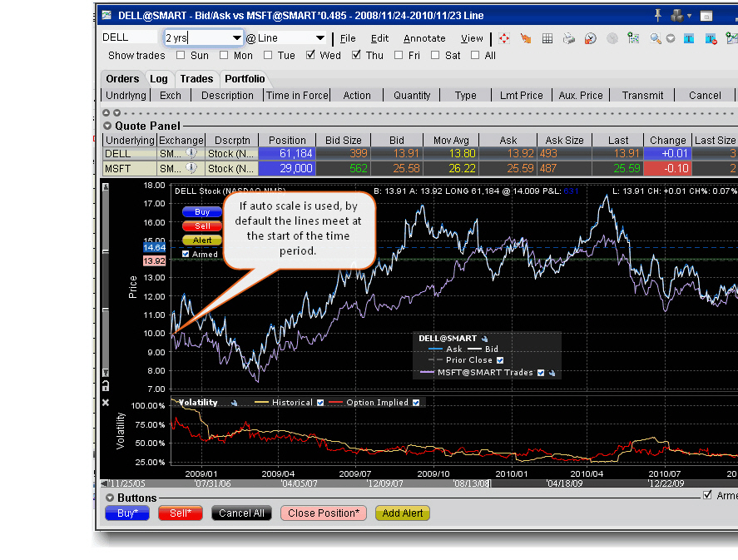Toggle the Mon show trades checkbox
Screen dimensions: 738x560
click(x=224, y=55)
